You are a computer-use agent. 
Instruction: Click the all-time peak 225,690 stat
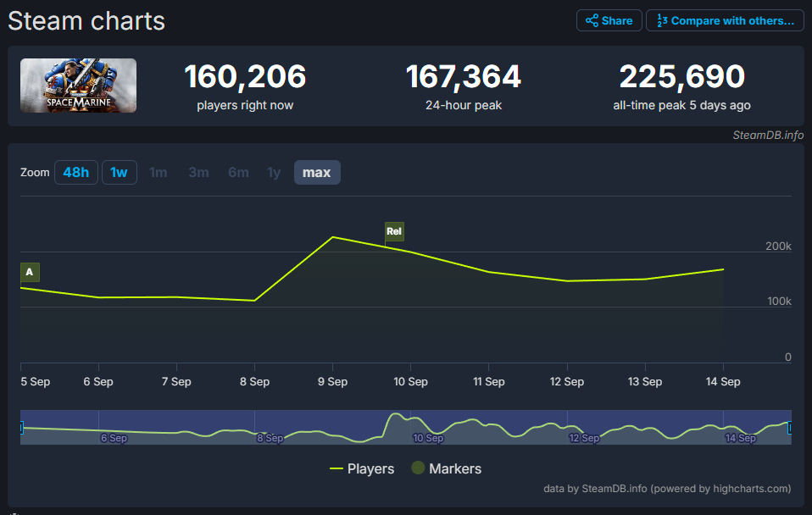tap(681, 78)
